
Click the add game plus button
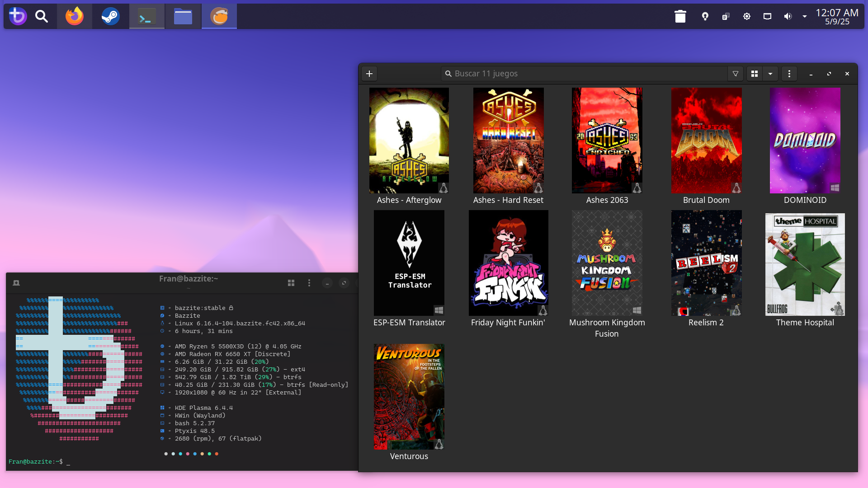[x=369, y=74]
